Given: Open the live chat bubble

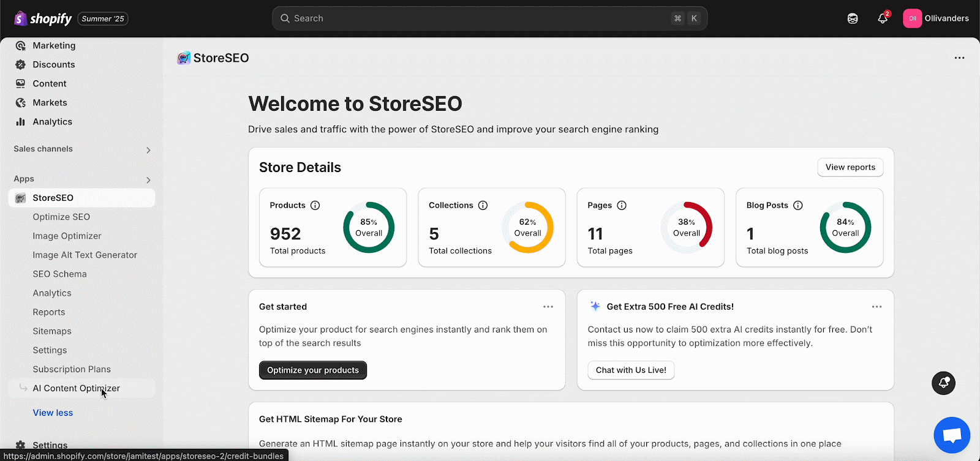Looking at the screenshot, I should pyautogui.click(x=952, y=435).
